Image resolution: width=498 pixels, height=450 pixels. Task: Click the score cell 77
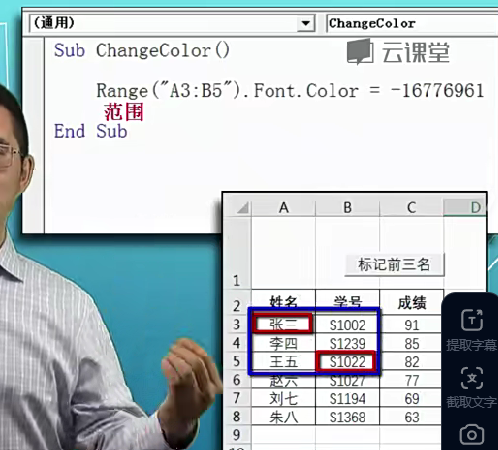click(411, 380)
